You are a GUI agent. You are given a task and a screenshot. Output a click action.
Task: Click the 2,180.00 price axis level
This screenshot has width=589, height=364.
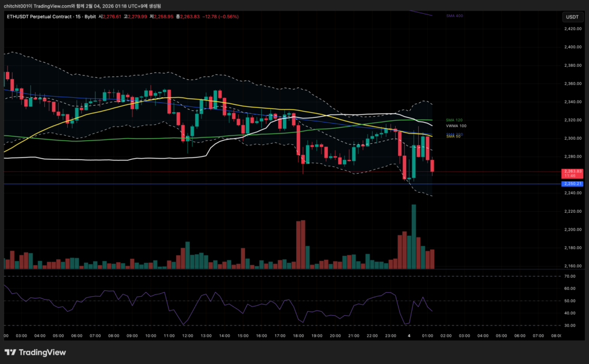point(571,248)
